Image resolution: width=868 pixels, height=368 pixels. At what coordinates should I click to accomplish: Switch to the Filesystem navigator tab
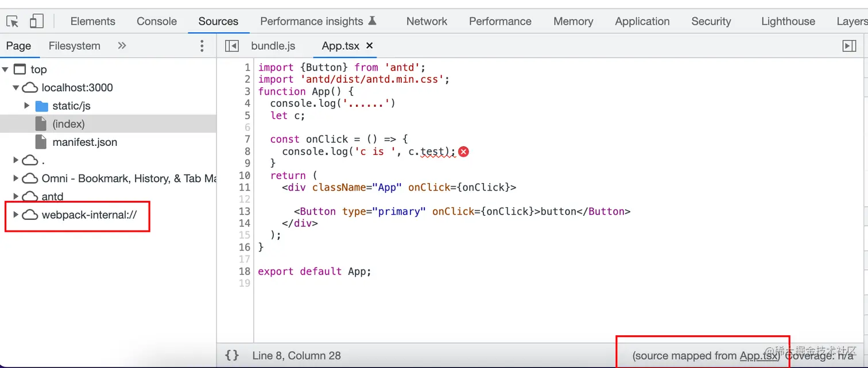[75, 46]
